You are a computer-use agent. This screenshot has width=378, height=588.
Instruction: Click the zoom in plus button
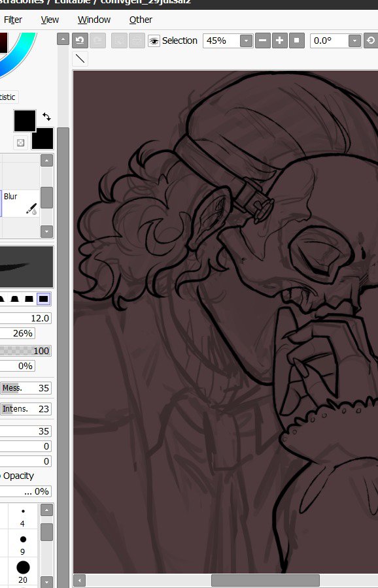click(x=280, y=41)
